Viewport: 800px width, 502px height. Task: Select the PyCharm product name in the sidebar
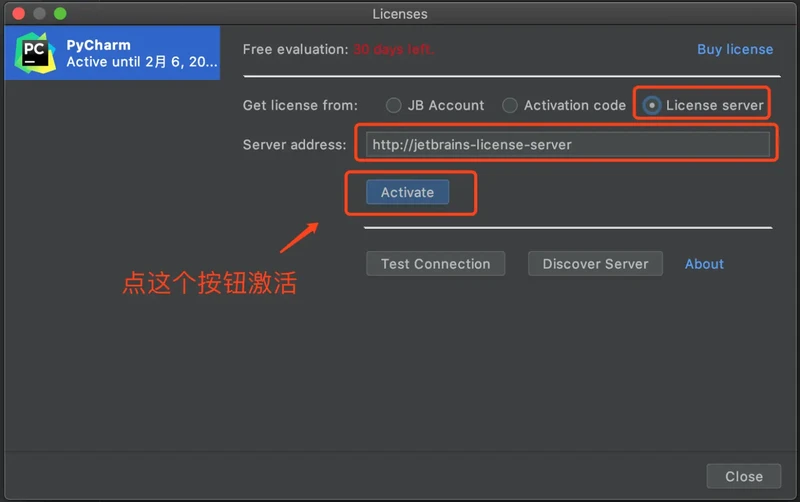[98, 45]
